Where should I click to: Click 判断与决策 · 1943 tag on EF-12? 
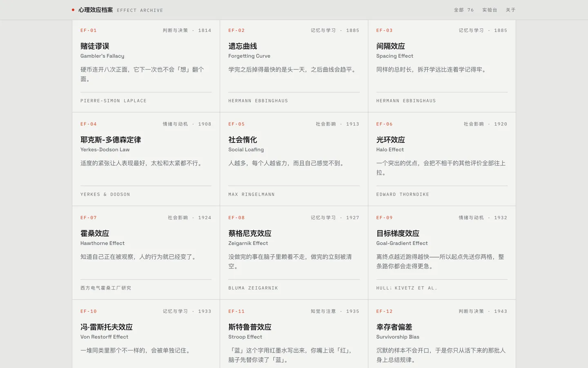(483, 311)
